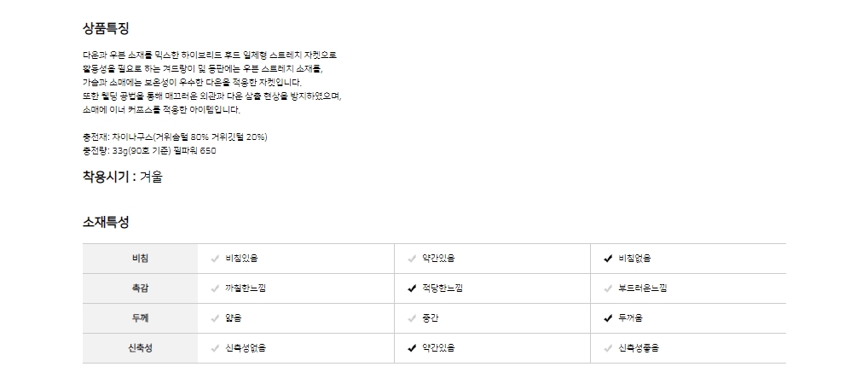
Task: Click the 두께 row header
Action: point(140,318)
